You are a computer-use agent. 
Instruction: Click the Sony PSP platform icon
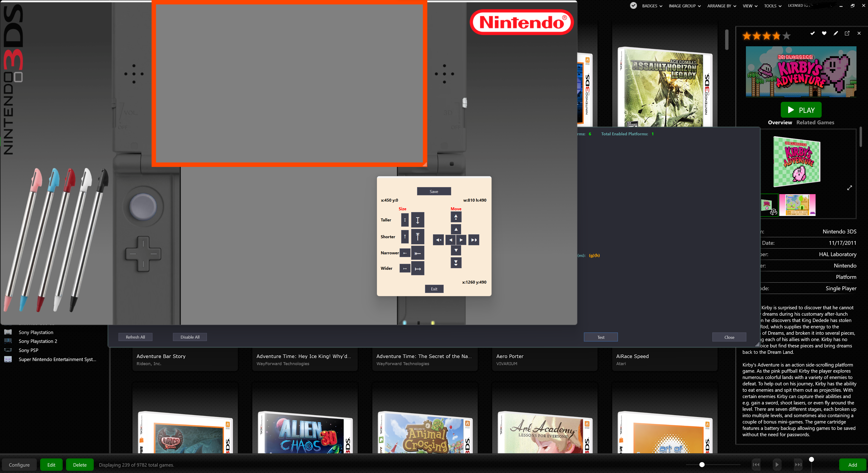[8, 350]
